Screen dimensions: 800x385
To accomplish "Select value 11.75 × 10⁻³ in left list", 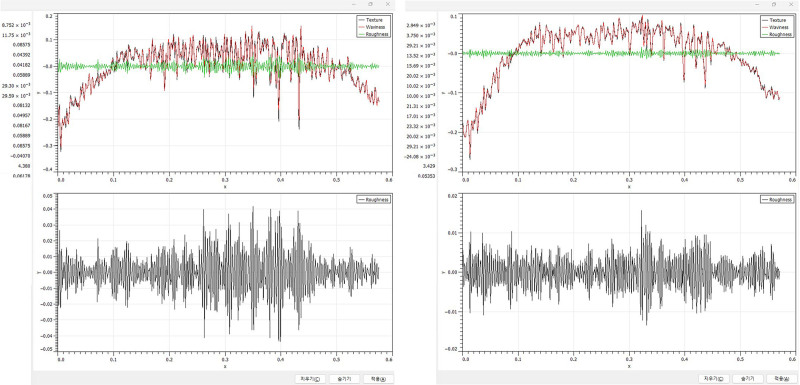I will click(x=16, y=35).
